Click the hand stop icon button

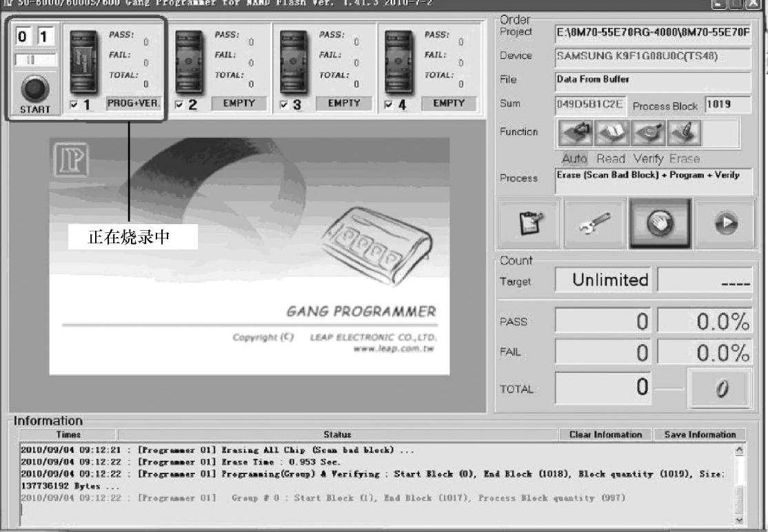(x=660, y=224)
